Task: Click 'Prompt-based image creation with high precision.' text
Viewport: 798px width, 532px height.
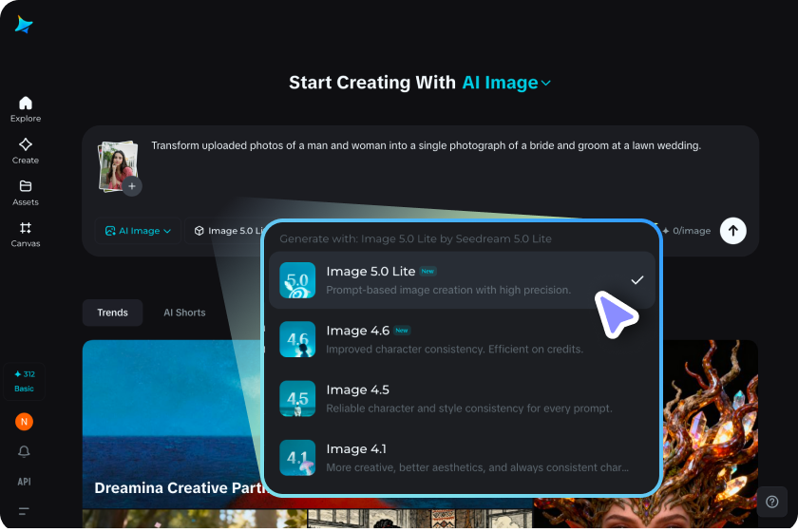Action: point(448,290)
